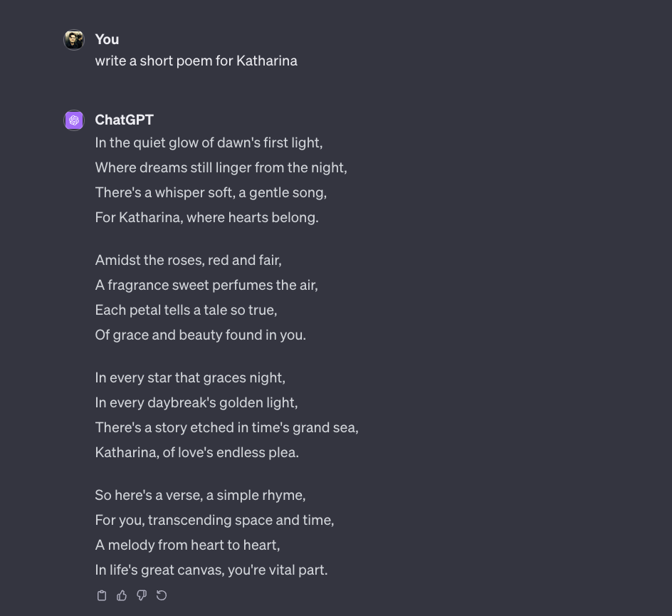Click the line 'Of grace and beauty found in you.'

point(201,335)
